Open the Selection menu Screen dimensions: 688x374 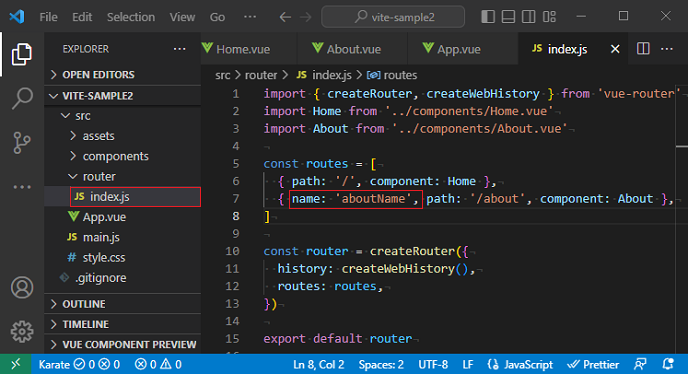pos(131,17)
